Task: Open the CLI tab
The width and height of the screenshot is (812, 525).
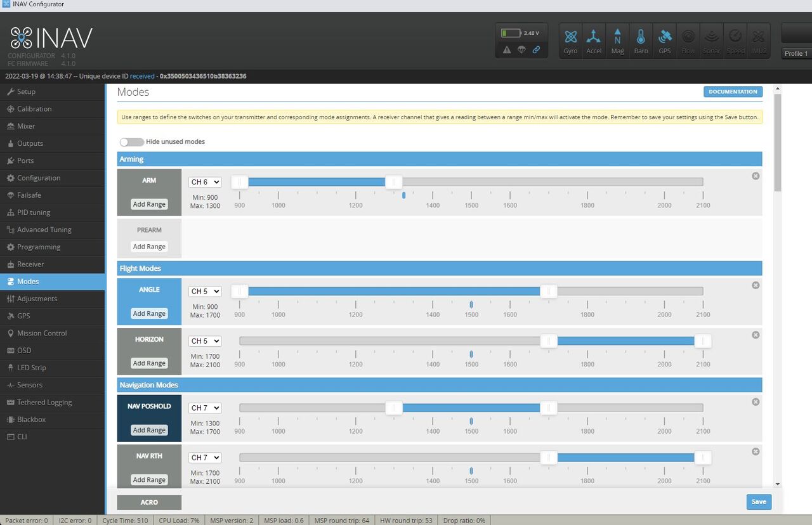Action: click(53, 436)
